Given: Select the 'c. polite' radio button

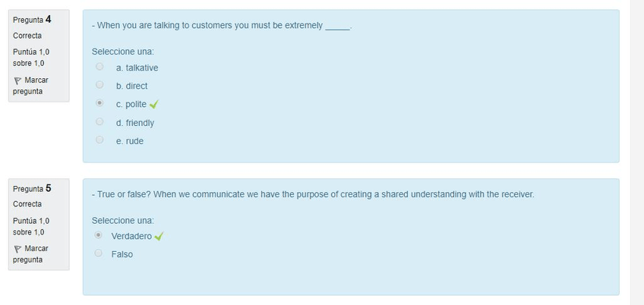Looking at the screenshot, I should [x=99, y=103].
